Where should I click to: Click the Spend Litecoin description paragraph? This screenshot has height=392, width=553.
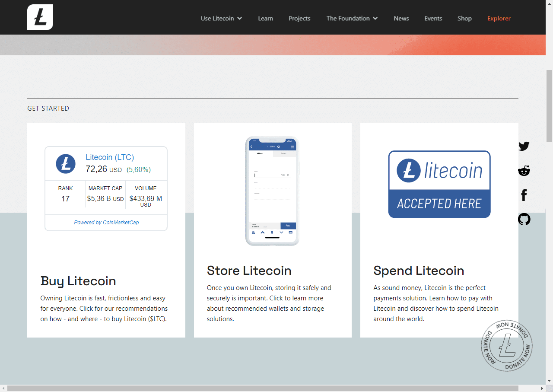click(436, 303)
